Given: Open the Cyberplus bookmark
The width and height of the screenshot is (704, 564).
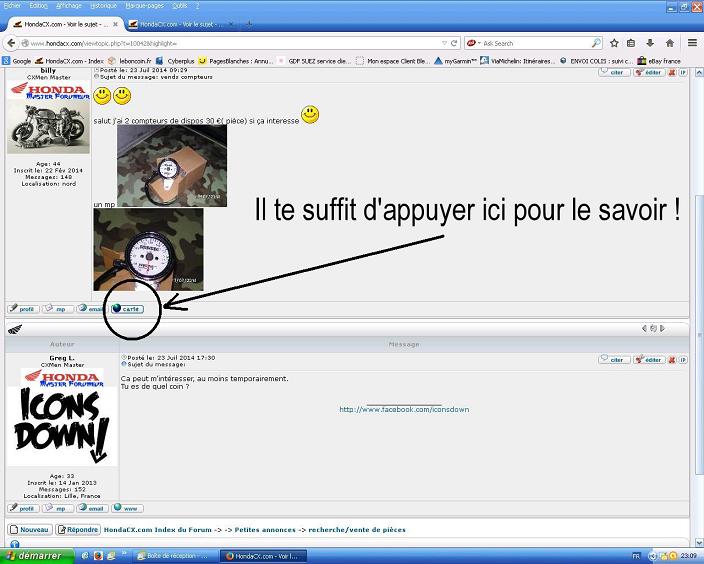Looking at the screenshot, I should (176, 61).
